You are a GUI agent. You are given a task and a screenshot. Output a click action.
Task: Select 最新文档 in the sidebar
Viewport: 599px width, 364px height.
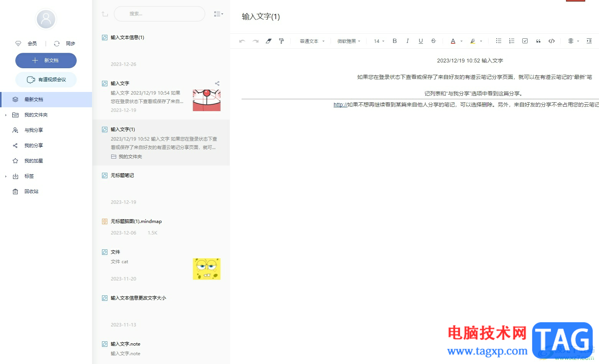pyautogui.click(x=46, y=99)
